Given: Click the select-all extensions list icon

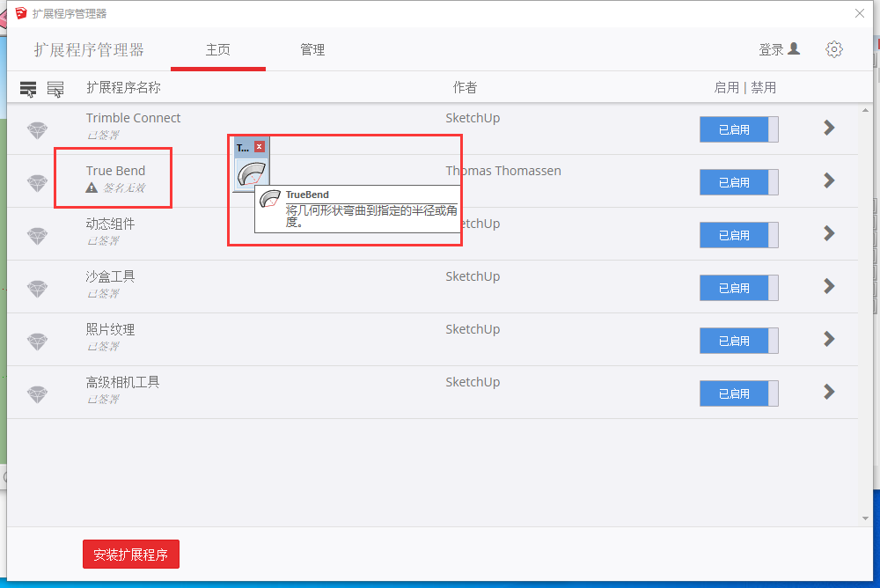Looking at the screenshot, I should point(28,89).
